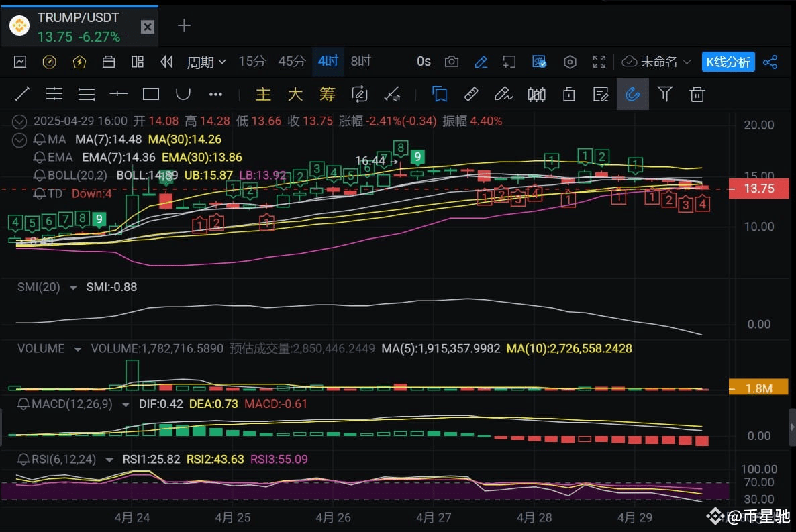The image size is (796, 532).
Task: Select the U-shaped arc drawing tool
Action: tap(183, 94)
